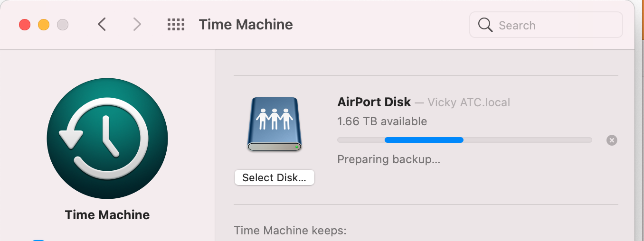This screenshot has height=241, width=644.
Task: Close the Time Machine preferences window
Action: [25, 25]
